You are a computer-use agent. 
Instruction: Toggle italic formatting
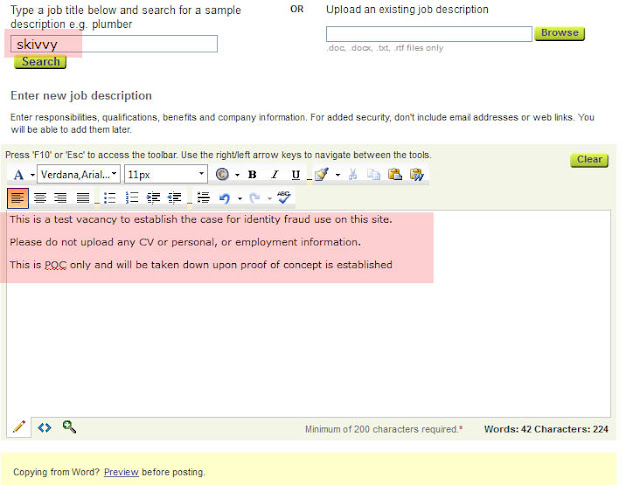[x=275, y=174]
